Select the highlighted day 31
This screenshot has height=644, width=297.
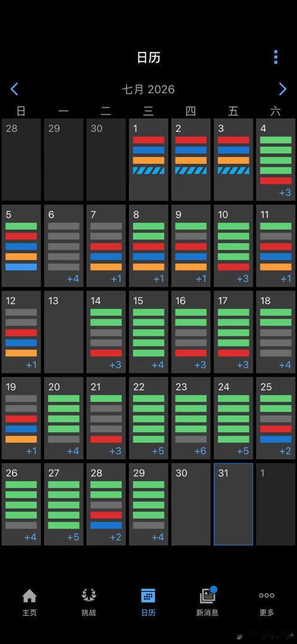tap(233, 504)
